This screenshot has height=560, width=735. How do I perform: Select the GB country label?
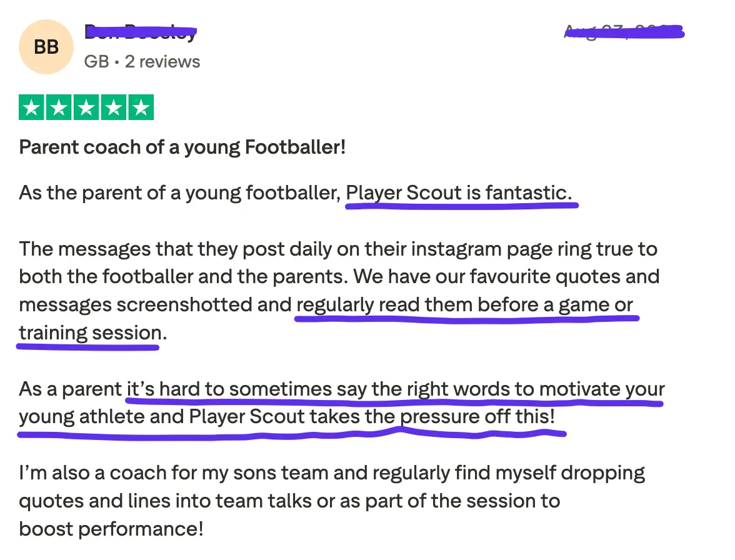[96, 61]
